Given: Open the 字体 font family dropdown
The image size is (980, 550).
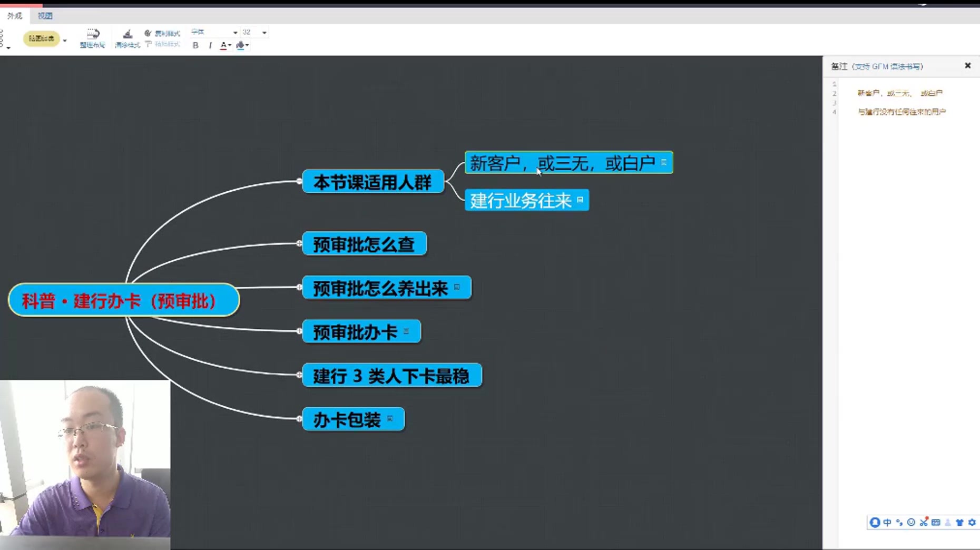Looking at the screenshot, I should [214, 32].
